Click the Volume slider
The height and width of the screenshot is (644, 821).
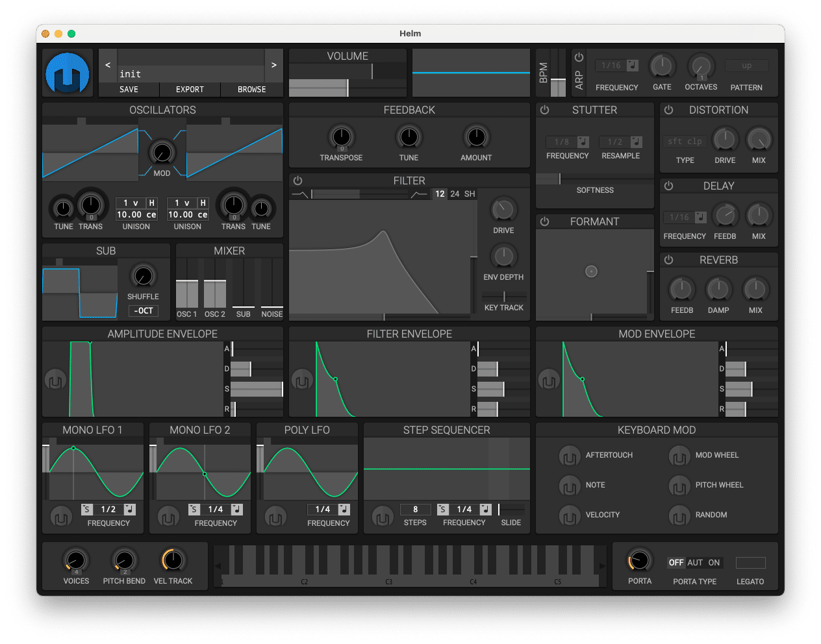click(x=347, y=88)
